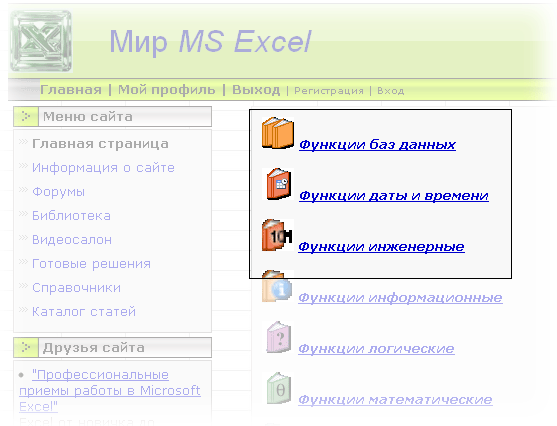The height and width of the screenshot is (426, 557).
Task: Select Главная in the top navigation
Action: [x=71, y=90]
